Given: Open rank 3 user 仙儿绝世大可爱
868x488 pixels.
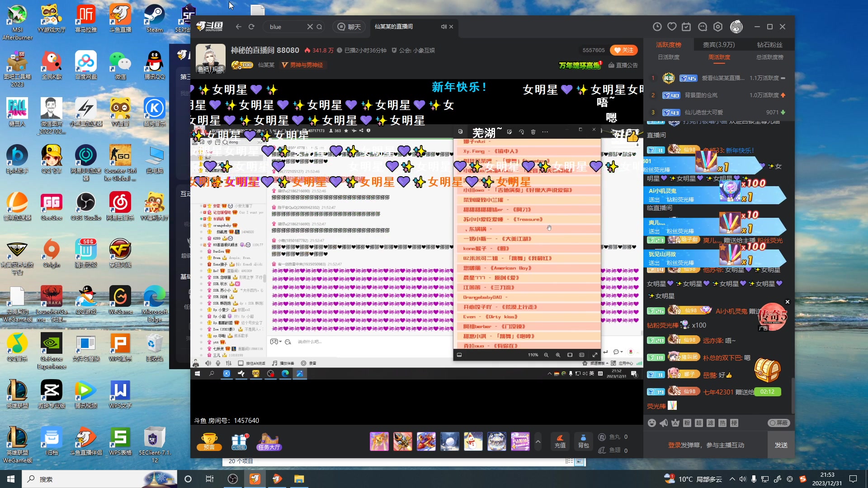Looking at the screenshot, I should [703, 113].
